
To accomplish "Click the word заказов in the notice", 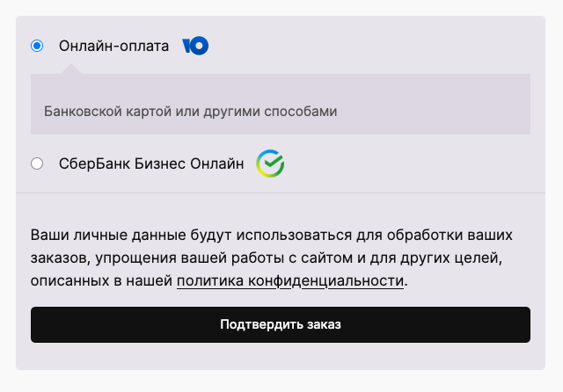I will (x=59, y=259).
